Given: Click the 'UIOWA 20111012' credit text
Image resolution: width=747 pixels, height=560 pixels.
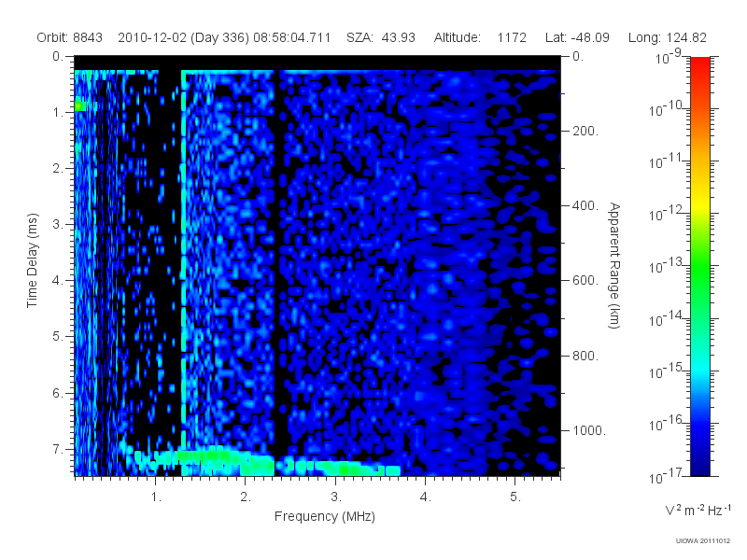Looking at the screenshot, I should click(703, 541).
